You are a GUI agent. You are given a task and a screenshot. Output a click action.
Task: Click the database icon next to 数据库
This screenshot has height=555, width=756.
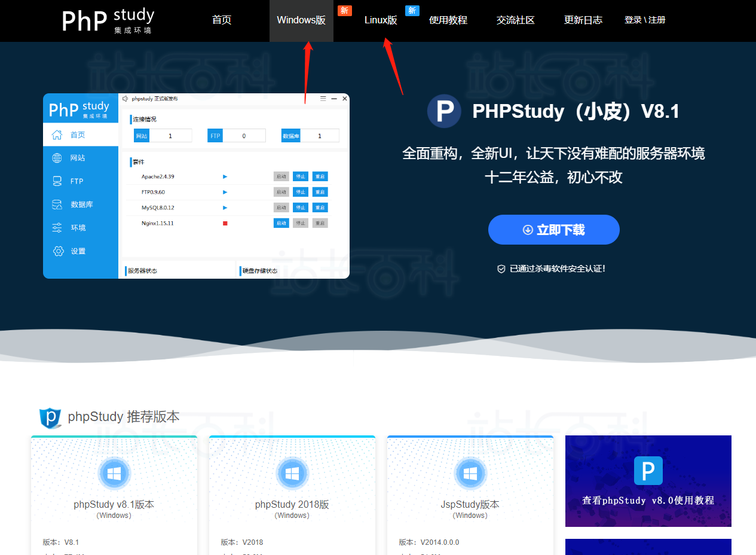(x=57, y=205)
